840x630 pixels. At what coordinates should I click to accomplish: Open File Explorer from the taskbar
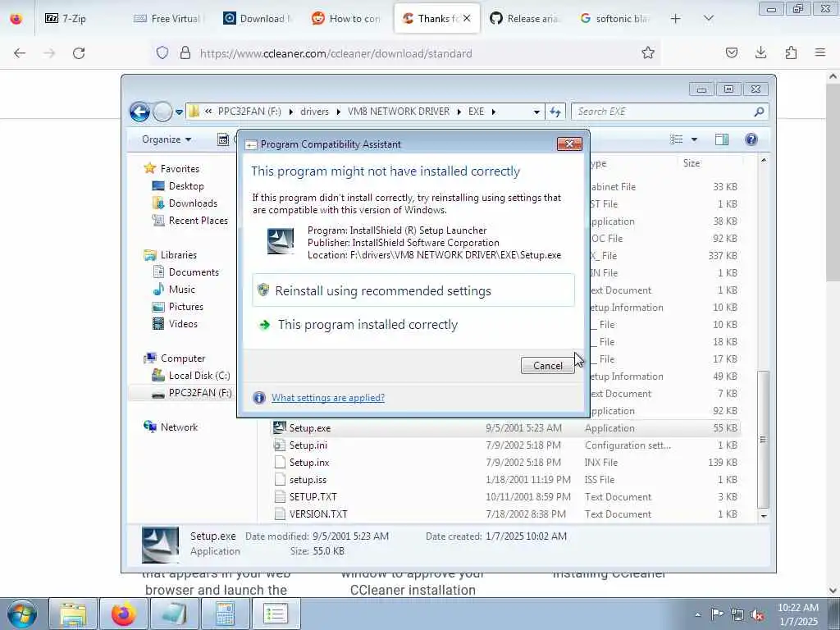click(x=73, y=614)
